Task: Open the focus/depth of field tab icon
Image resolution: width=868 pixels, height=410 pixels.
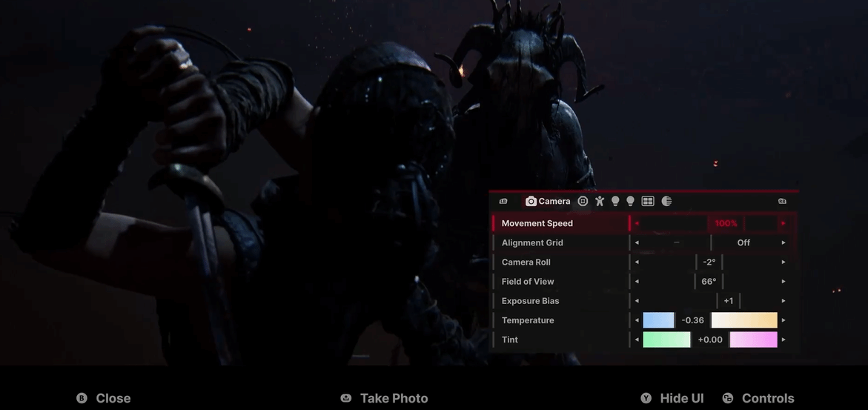Action: [x=583, y=201]
